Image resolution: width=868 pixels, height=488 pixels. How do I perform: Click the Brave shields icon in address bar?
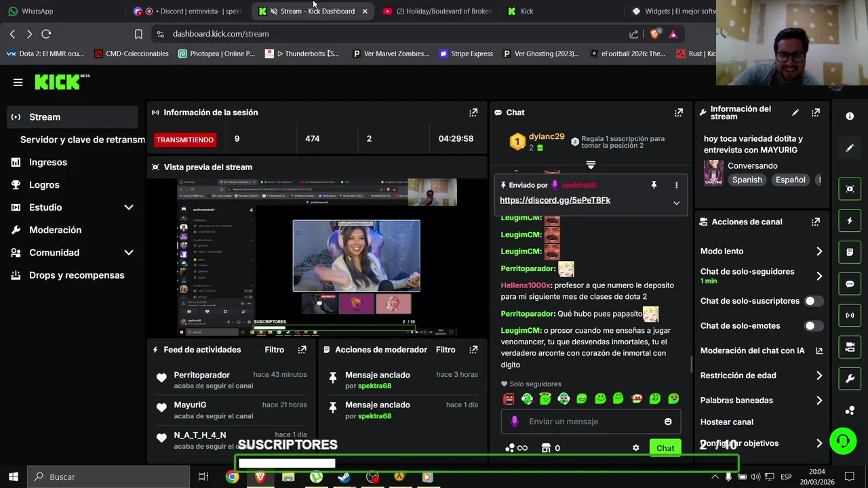(x=654, y=34)
